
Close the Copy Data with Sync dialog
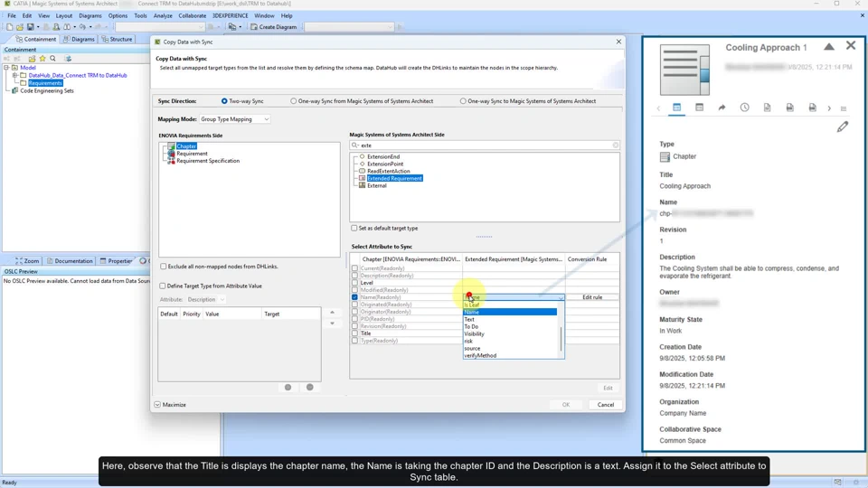[x=618, y=42]
